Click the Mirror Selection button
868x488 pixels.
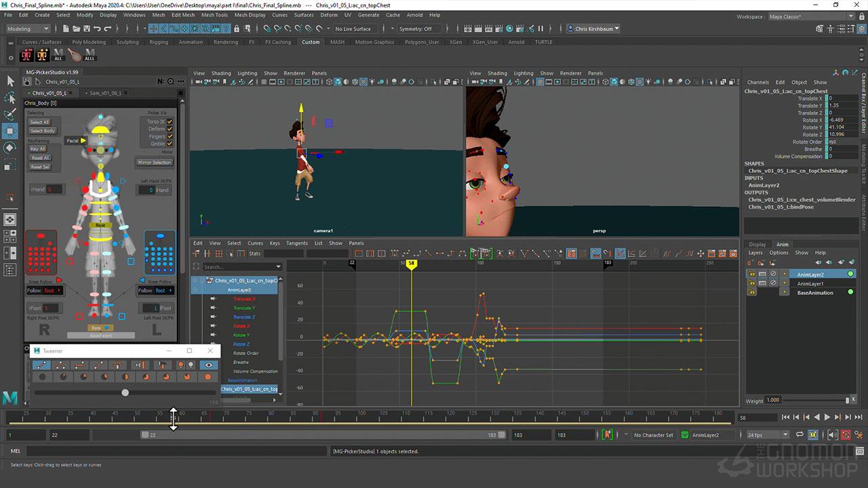point(155,163)
